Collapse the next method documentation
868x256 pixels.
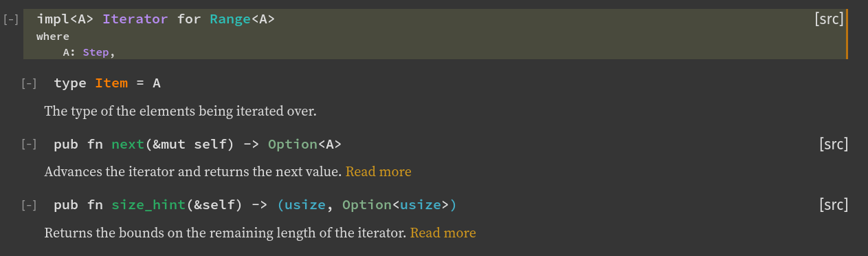29,145
